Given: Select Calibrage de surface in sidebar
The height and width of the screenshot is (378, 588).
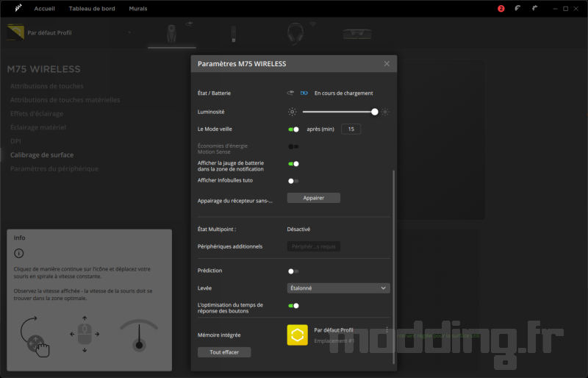Looking at the screenshot, I should (42, 154).
